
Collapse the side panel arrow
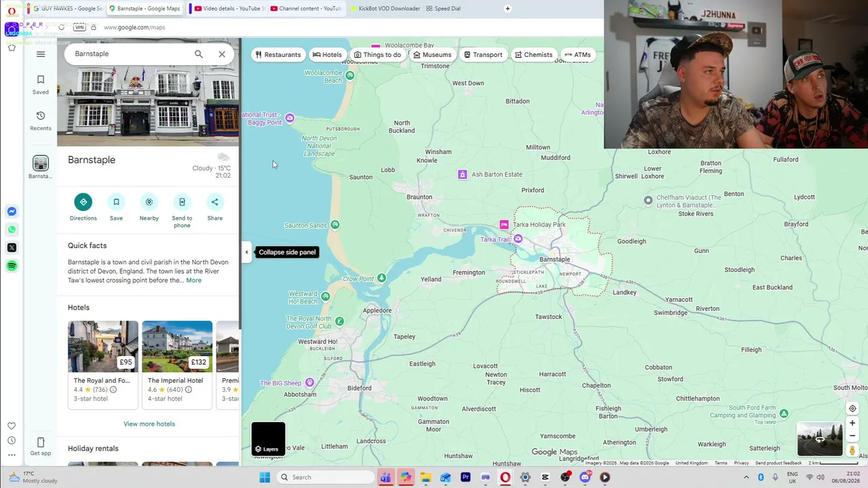click(x=246, y=252)
